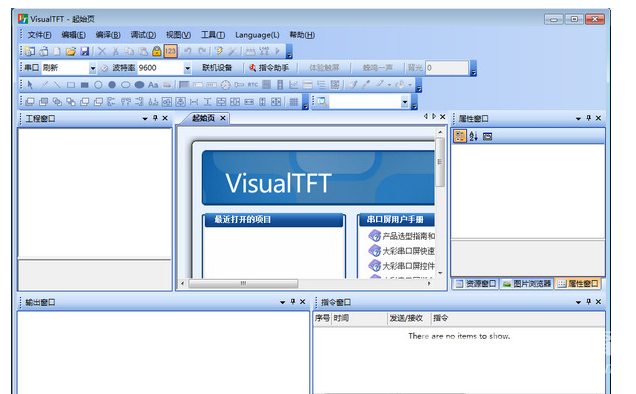The image size is (636, 394).
Task: Select the hollow rectangle drawing tool
Action: pos(71,85)
